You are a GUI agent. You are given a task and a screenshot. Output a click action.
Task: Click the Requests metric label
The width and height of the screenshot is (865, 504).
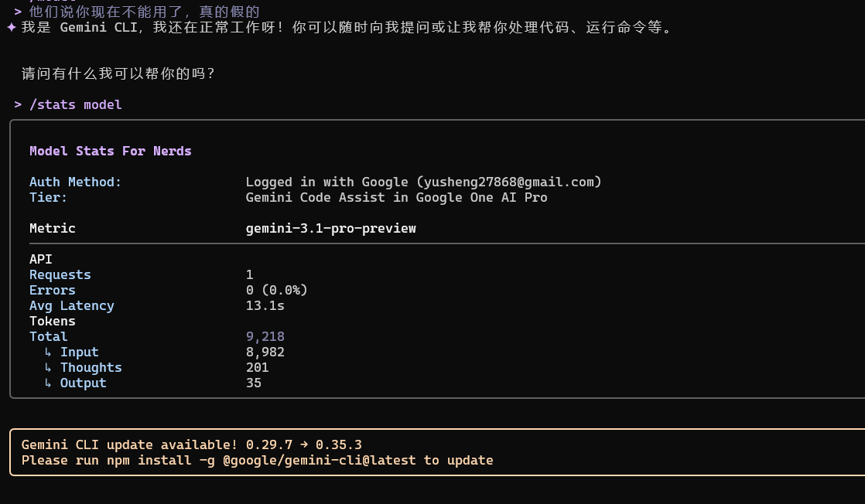pos(60,274)
